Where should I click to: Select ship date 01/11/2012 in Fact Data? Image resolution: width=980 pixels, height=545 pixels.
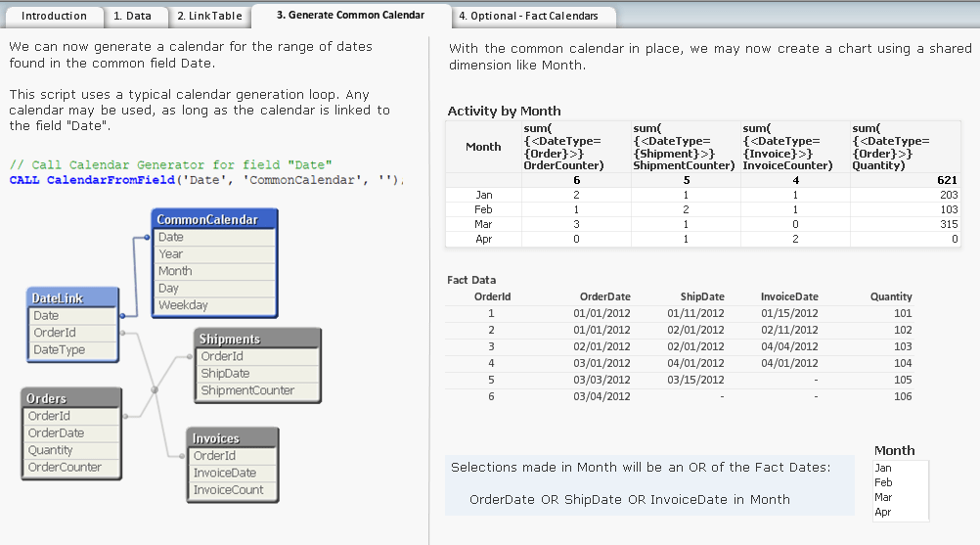click(x=695, y=313)
